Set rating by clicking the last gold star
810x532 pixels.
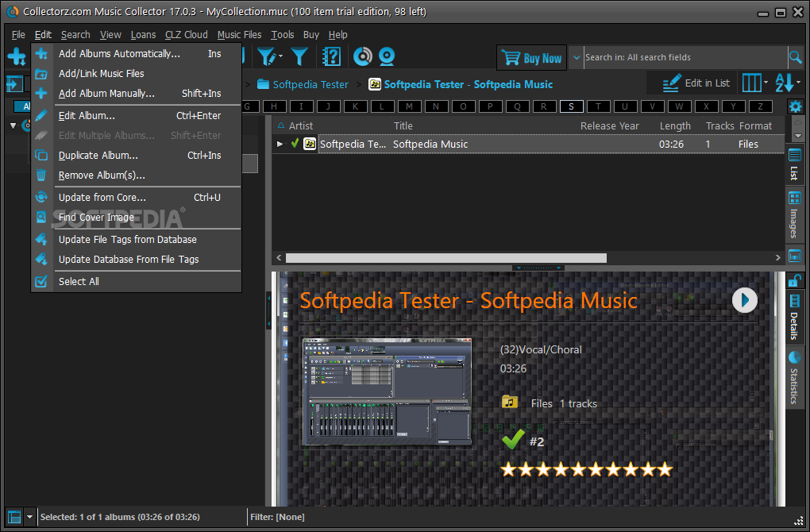click(665, 469)
